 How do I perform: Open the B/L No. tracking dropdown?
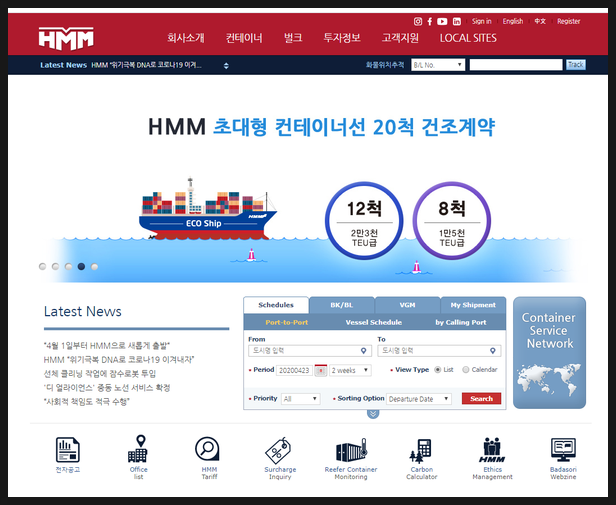pos(438,65)
